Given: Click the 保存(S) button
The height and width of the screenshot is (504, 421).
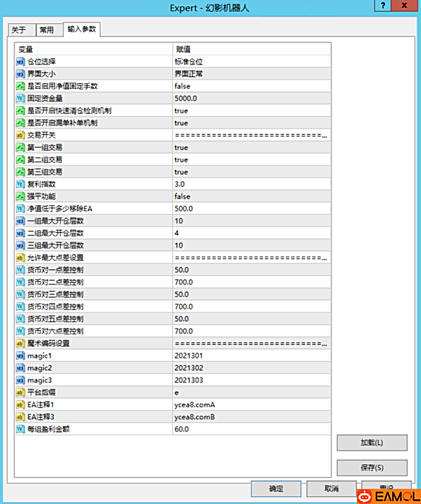Looking at the screenshot, I should 371,468.
